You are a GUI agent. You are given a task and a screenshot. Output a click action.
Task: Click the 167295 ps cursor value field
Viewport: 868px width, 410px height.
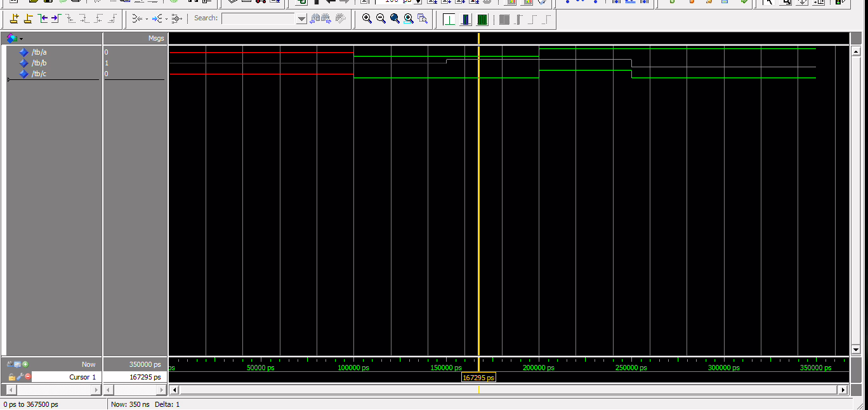(x=135, y=377)
